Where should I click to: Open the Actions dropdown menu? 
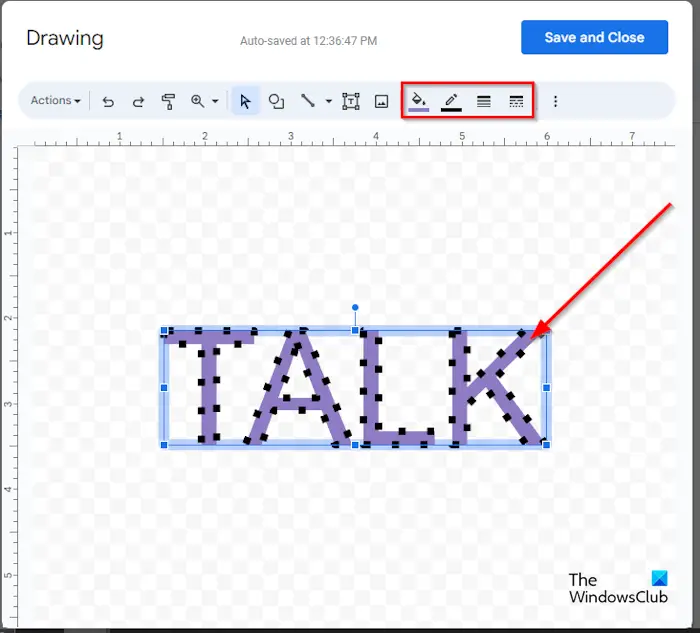point(55,100)
